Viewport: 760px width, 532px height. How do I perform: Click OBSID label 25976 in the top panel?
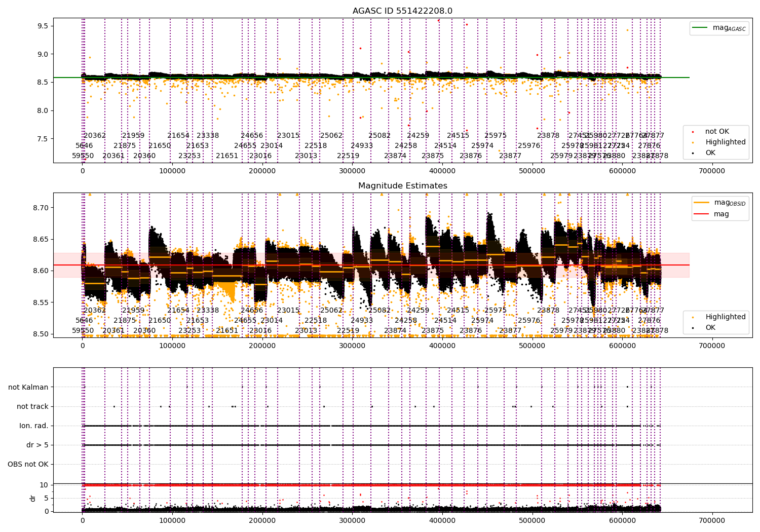[x=529, y=146]
